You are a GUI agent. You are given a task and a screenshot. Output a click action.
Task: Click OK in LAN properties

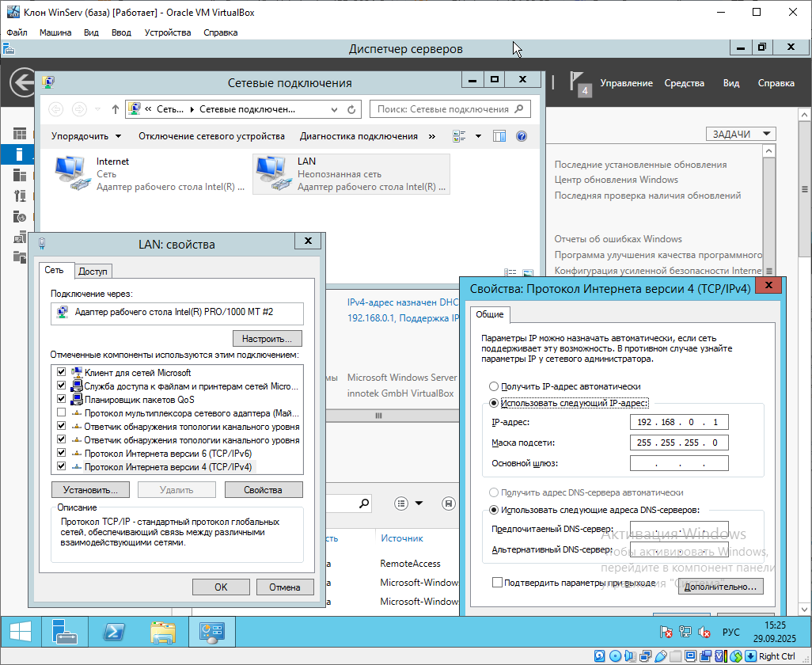221,587
